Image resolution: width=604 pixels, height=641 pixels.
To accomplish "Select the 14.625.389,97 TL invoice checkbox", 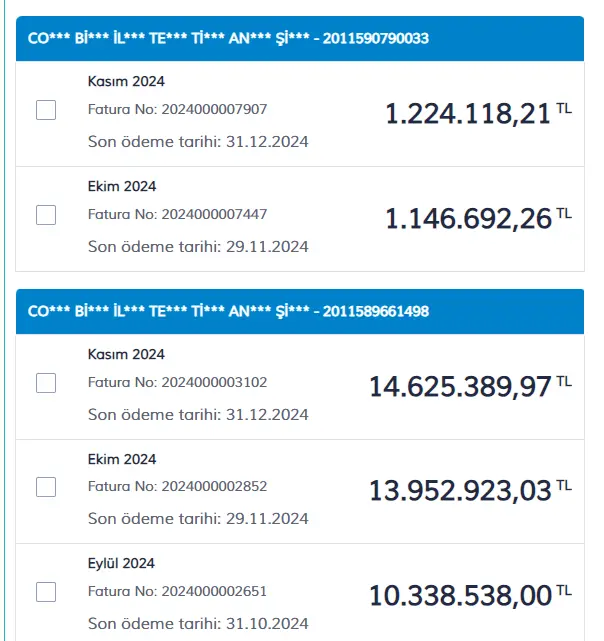I will click(x=46, y=383).
